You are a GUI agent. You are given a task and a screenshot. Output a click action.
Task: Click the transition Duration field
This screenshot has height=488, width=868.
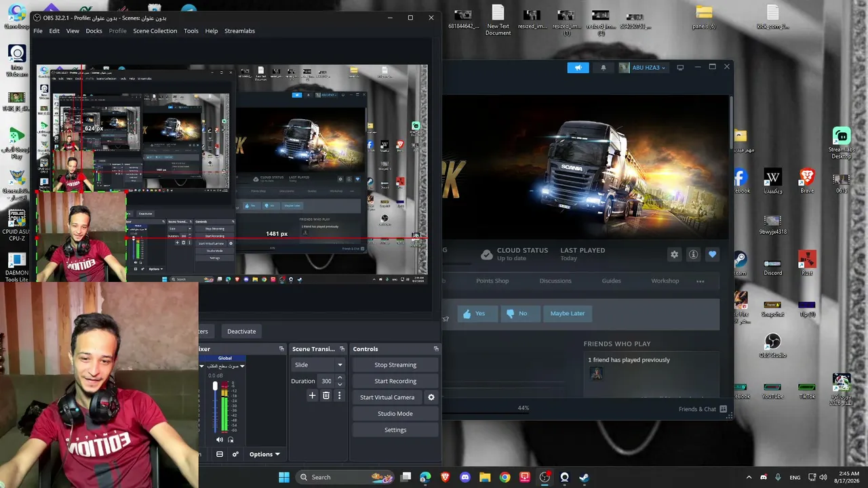click(x=326, y=381)
